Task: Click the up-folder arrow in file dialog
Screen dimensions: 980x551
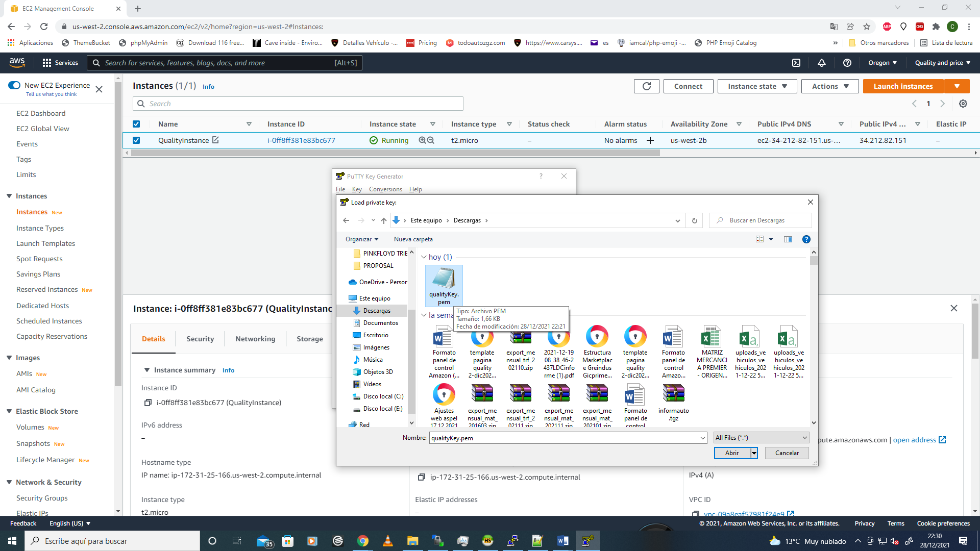Action: [383, 220]
